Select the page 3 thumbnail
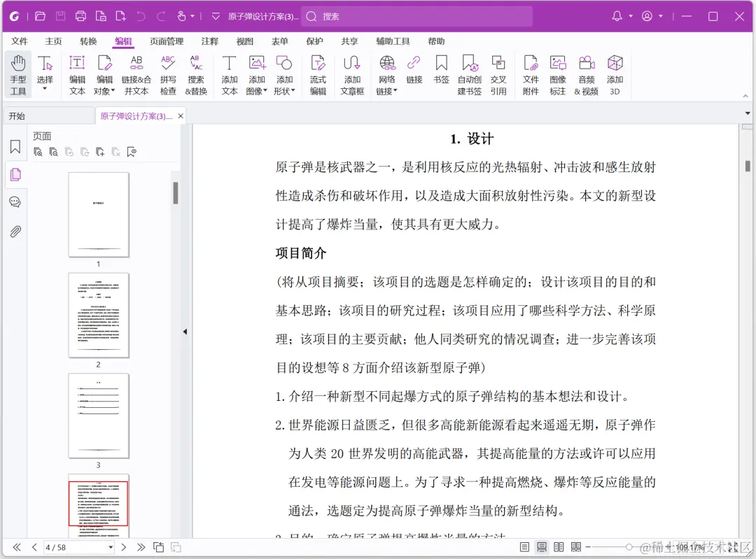This screenshot has height=559, width=756. coord(99,416)
